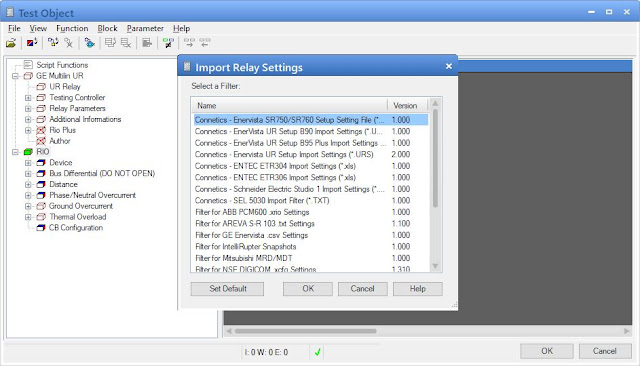Viewport: 640px width, 366px height.
Task: Expand the Thermal Overload node
Action: point(28,217)
